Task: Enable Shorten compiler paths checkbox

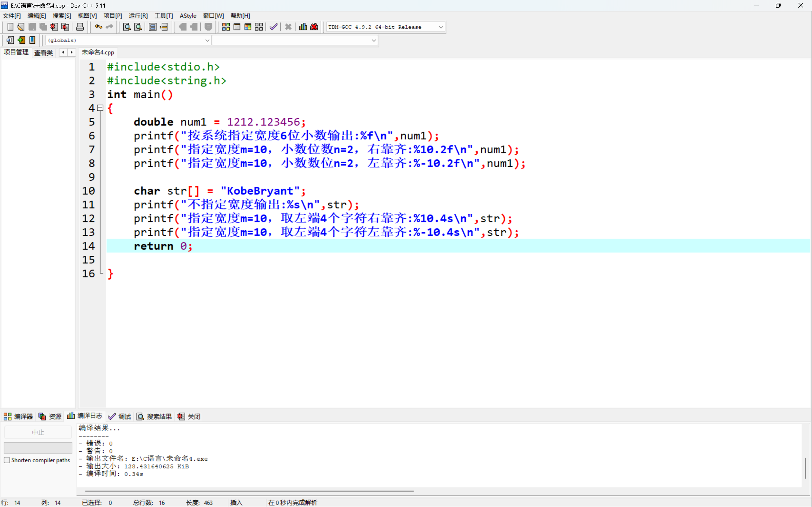Action: pos(7,460)
